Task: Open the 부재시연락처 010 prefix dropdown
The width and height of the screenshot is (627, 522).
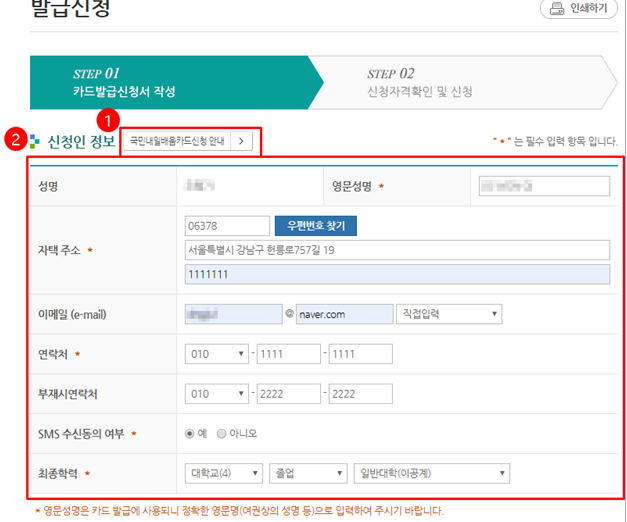Action: coord(217,394)
